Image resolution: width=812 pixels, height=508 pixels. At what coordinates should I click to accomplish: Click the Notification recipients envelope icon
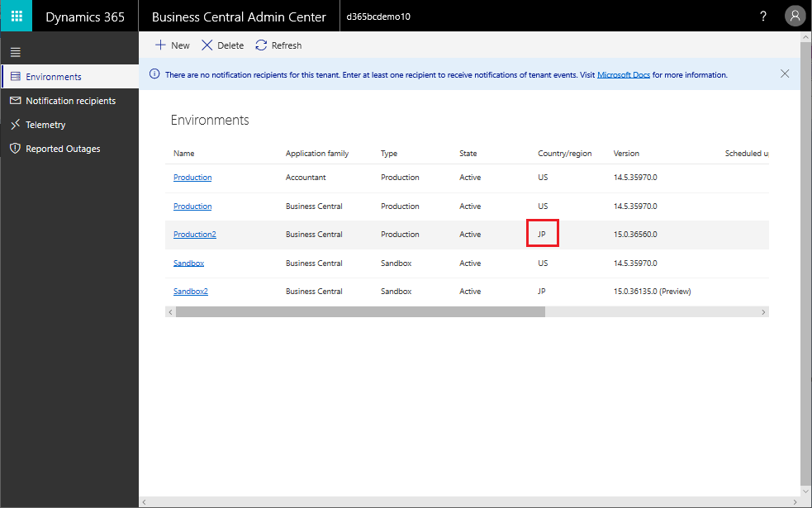pyautogui.click(x=16, y=101)
